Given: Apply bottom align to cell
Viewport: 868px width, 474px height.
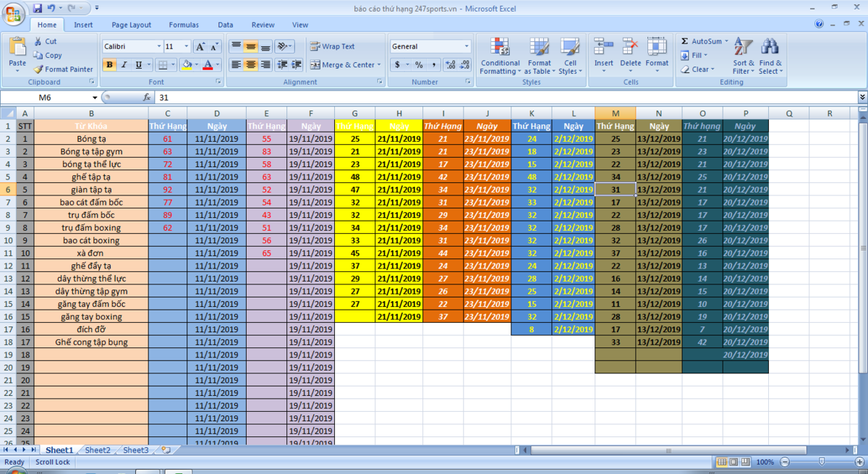Looking at the screenshot, I should (x=265, y=46).
